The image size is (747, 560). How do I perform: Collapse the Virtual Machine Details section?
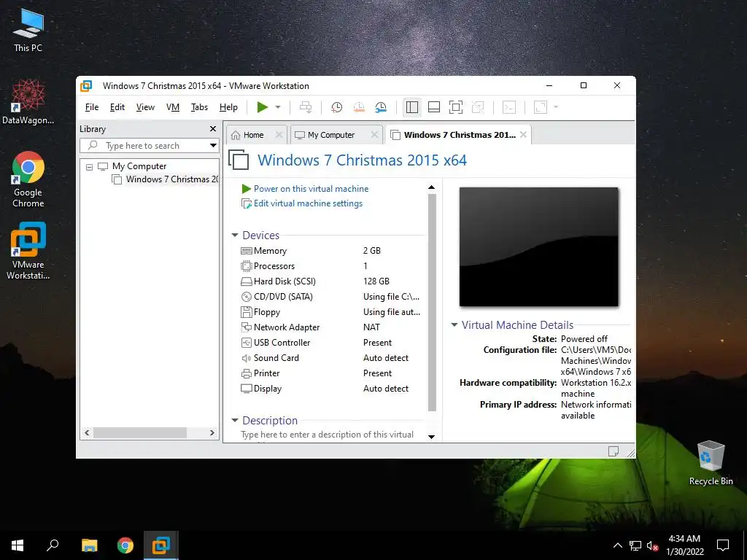point(454,324)
